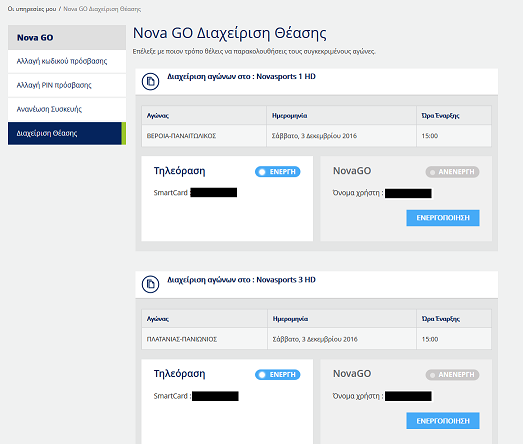Activate NovaGO via ΕΝΕΡΓΟΠΟΙΗΣΗ for ΠΛΑΤΑΝΙΑΣ-ΠΑΝΙΩΝΙΟΣ
Image resolution: width=523 pixels, height=444 pixels.
tap(443, 421)
